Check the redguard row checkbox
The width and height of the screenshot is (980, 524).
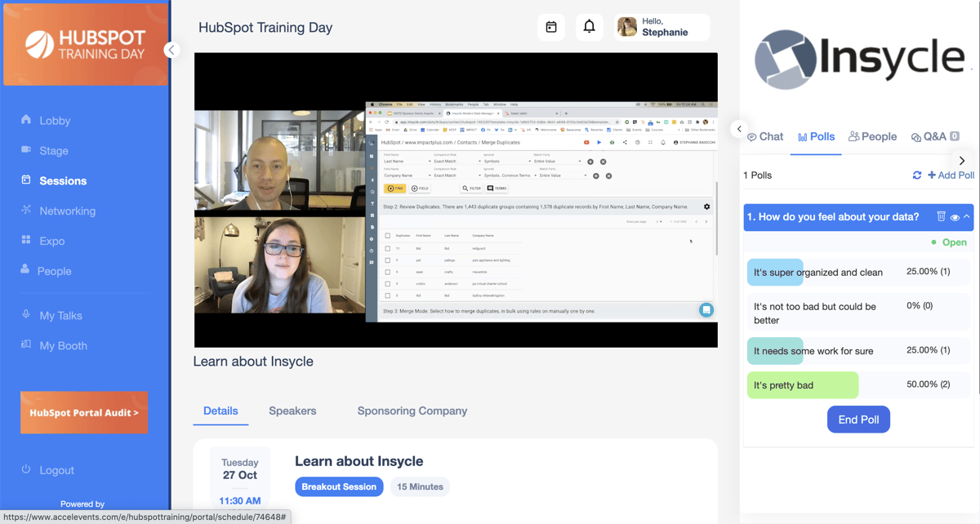click(x=387, y=248)
